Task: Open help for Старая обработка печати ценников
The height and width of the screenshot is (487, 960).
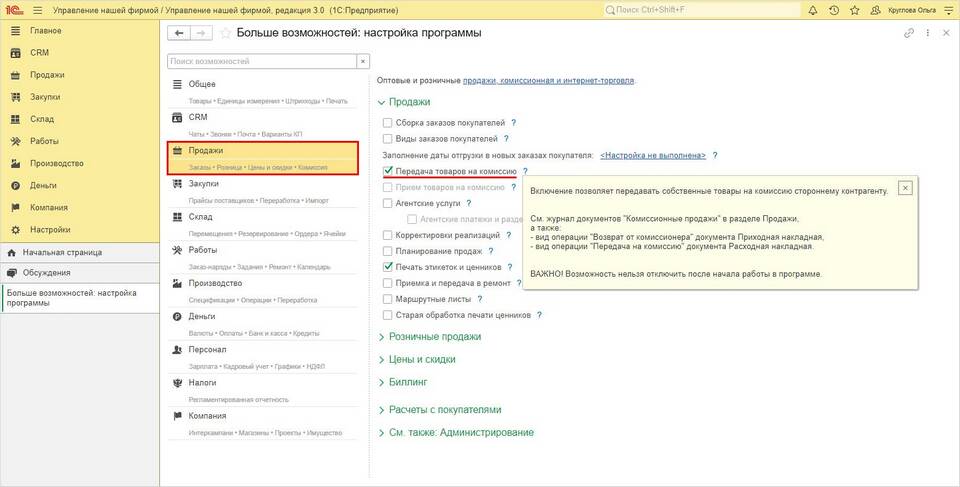Action: click(539, 315)
